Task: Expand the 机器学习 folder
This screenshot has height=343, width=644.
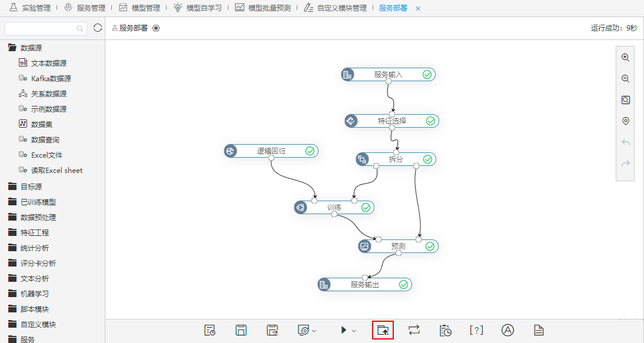Action: coord(29,294)
